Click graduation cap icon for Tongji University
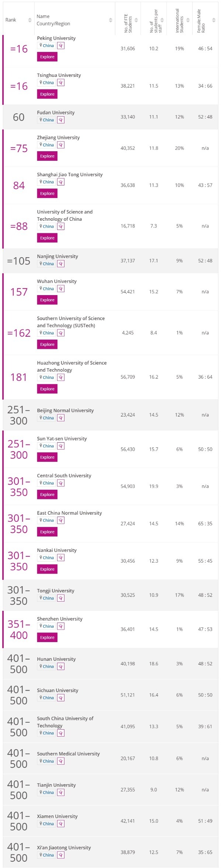 tap(61, 598)
